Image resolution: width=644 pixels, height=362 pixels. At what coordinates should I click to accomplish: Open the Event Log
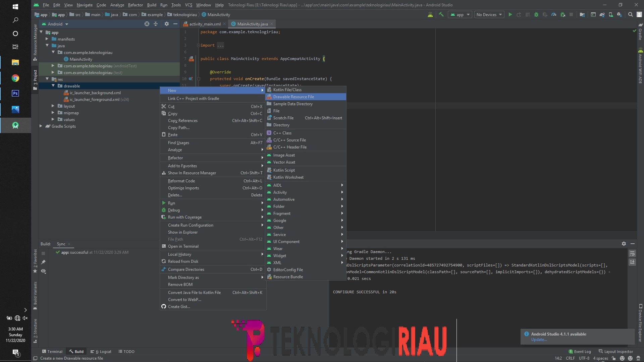(582, 351)
